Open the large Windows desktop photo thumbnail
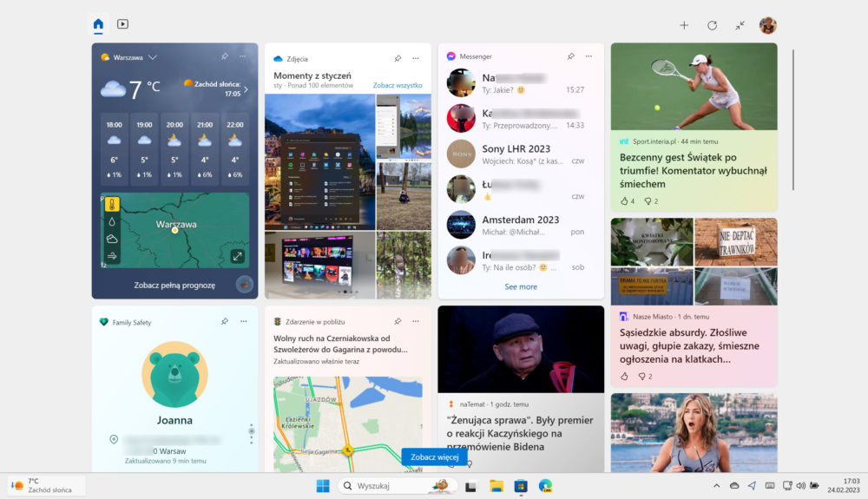The width and height of the screenshot is (868, 499). 320,161
